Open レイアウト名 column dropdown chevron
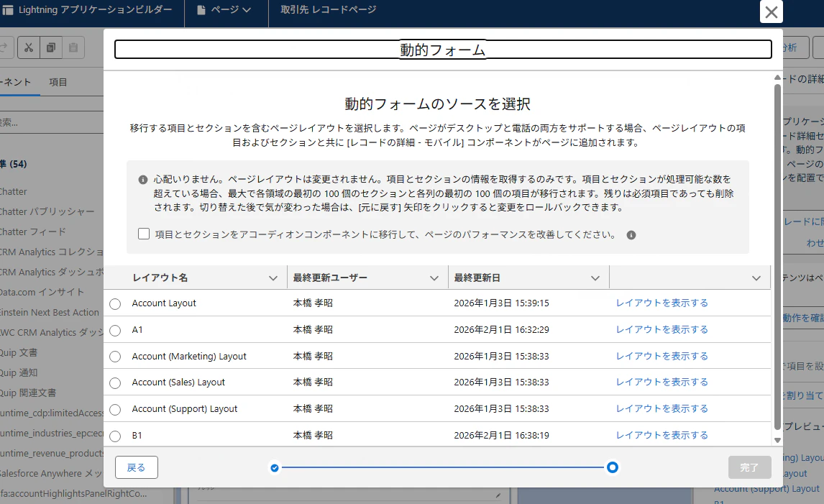824x504 pixels. [x=273, y=278]
